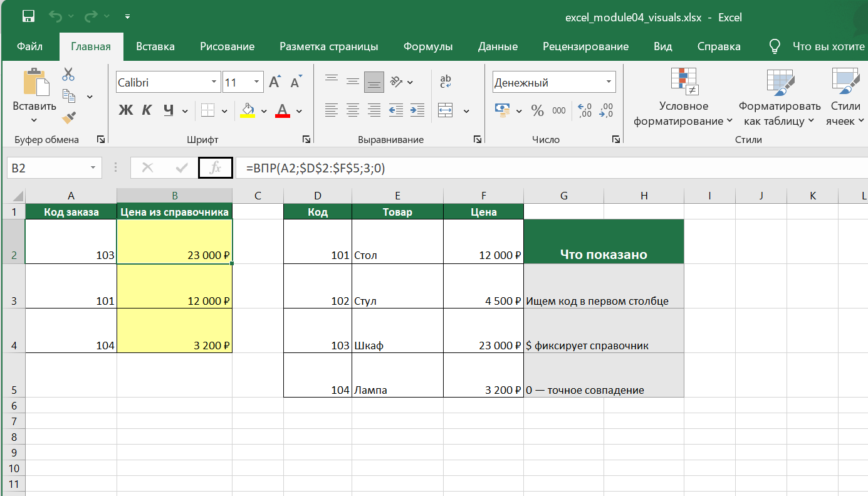The height and width of the screenshot is (496, 868).
Task: Open the Файл tab
Action: (x=30, y=46)
